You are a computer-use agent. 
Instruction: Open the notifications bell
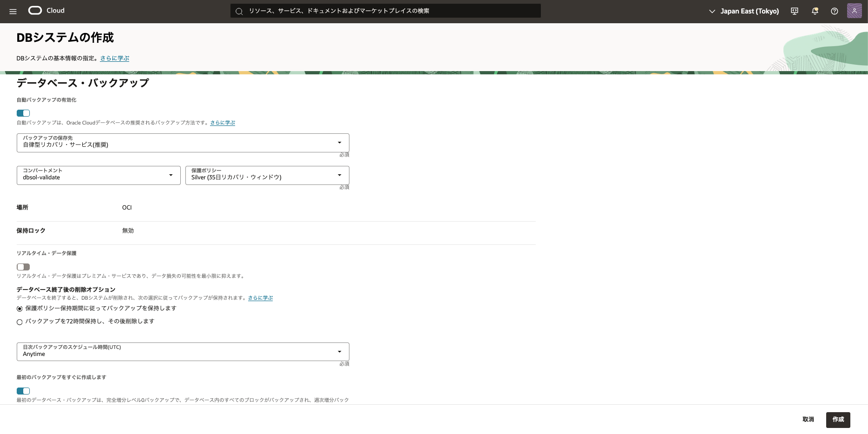(815, 11)
